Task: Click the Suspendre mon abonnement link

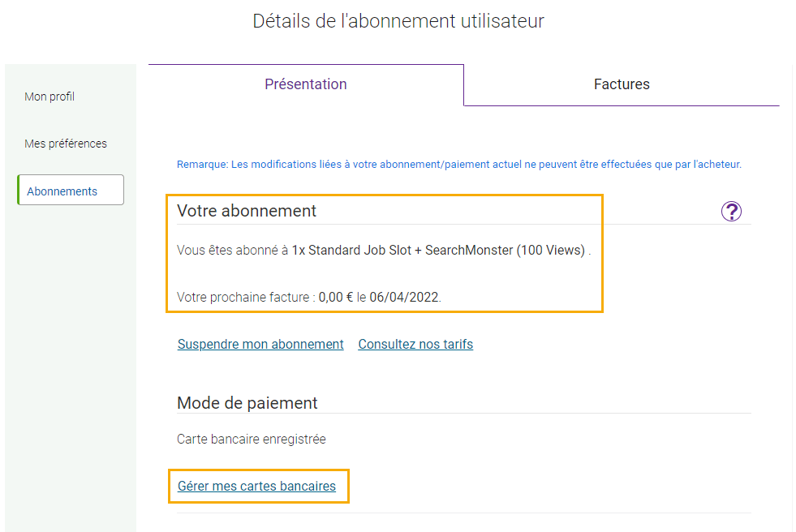Action: (260, 345)
